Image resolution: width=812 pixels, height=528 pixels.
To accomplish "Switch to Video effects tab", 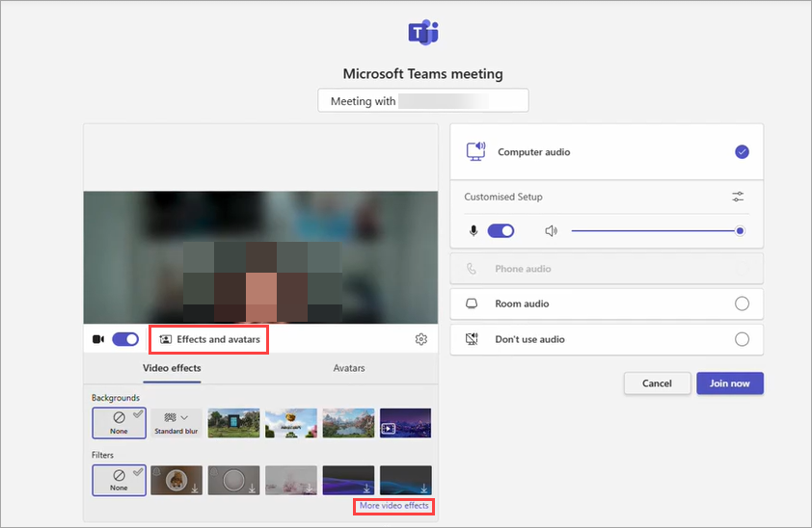I will point(172,368).
